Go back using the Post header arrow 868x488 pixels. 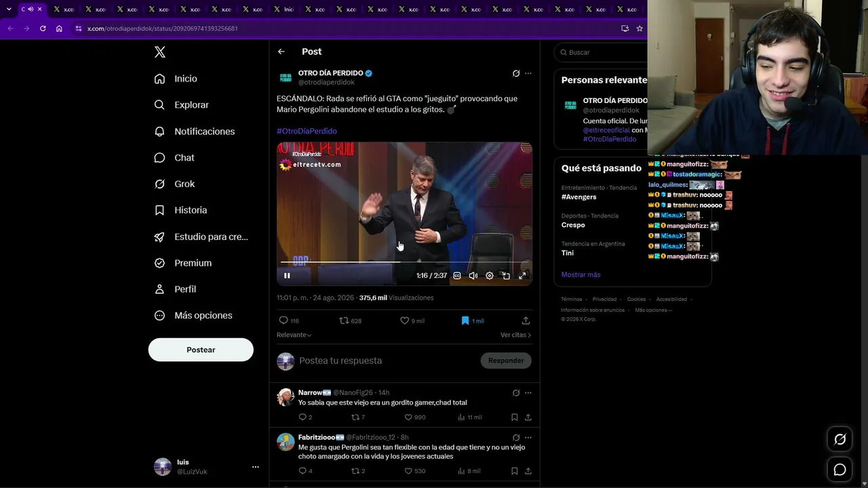(281, 52)
